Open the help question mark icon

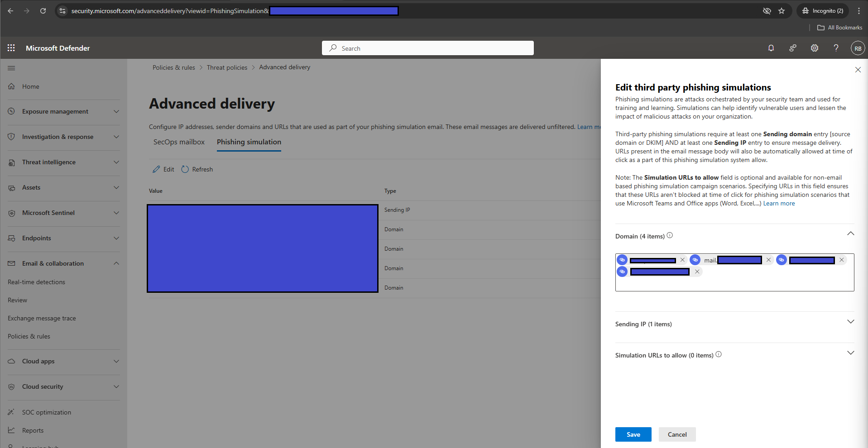836,48
